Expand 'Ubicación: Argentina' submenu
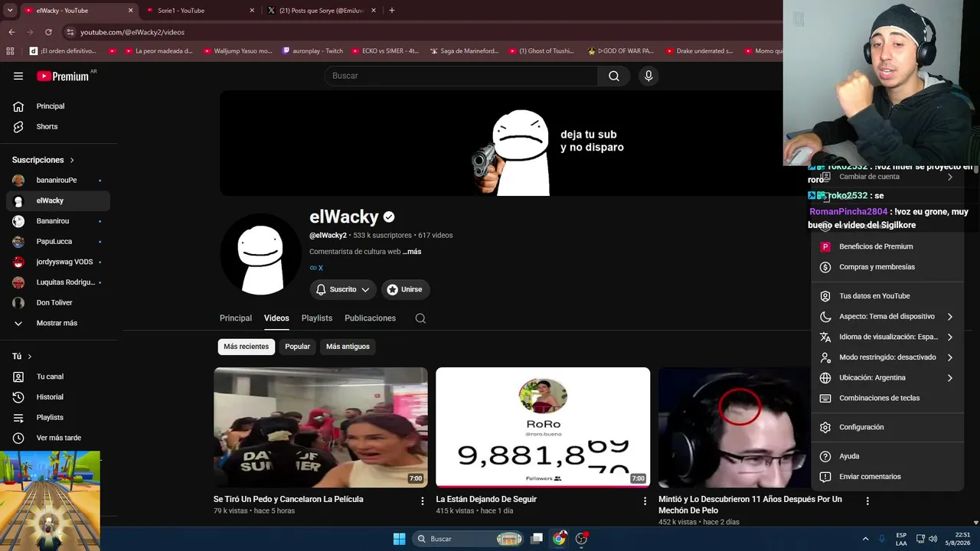 [x=888, y=378]
